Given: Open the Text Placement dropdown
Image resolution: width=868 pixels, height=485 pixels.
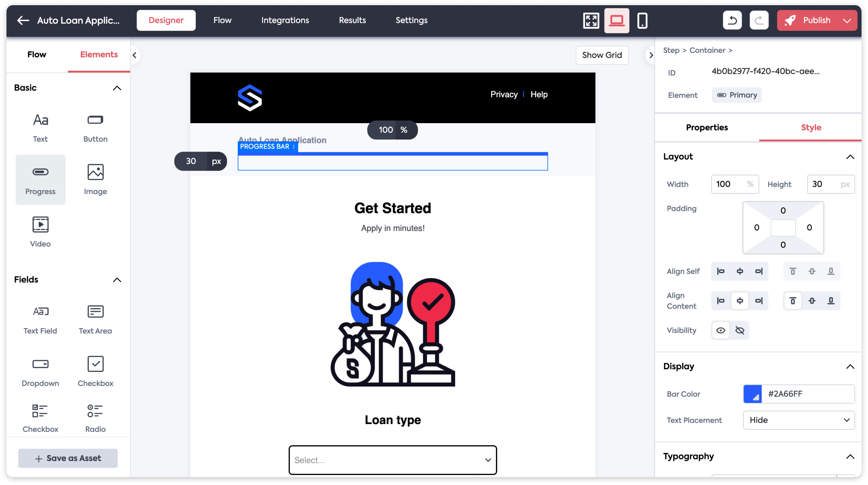Looking at the screenshot, I should [x=799, y=420].
